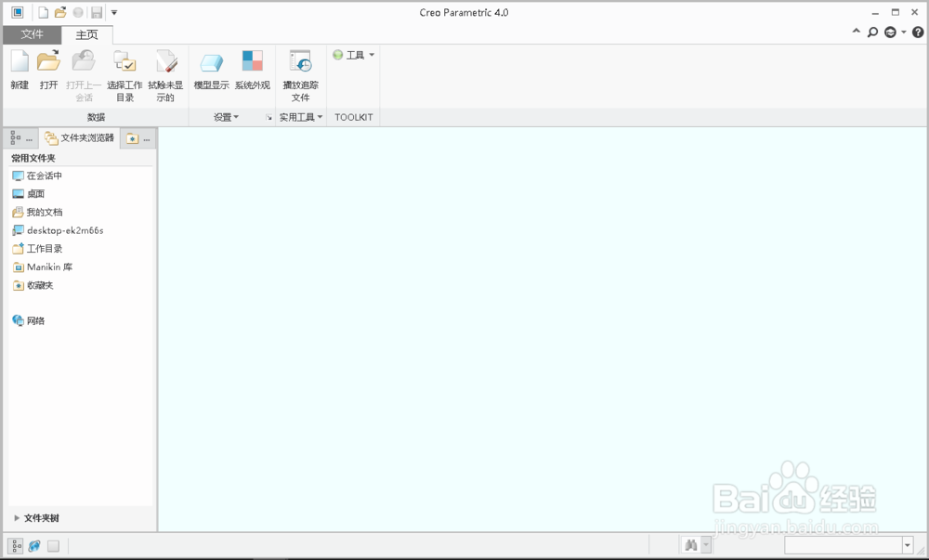Image resolution: width=929 pixels, height=560 pixels.
Task: Open the 工具 dropdown menu
Action: click(354, 55)
